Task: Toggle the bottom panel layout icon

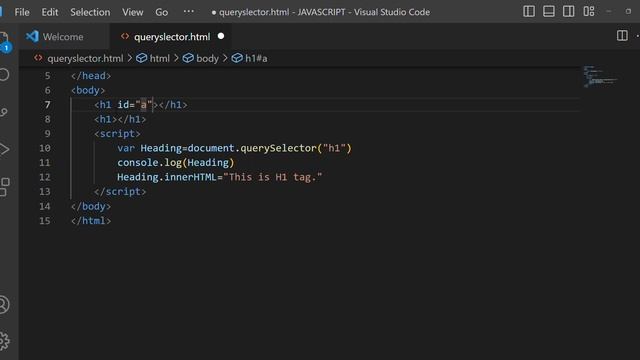Action: click(x=549, y=11)
